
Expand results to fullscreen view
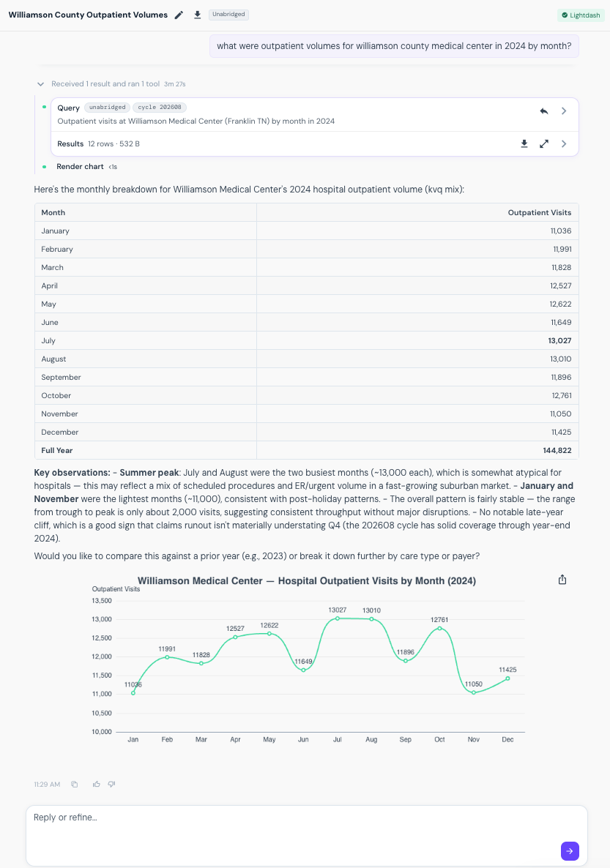point(544,144)
